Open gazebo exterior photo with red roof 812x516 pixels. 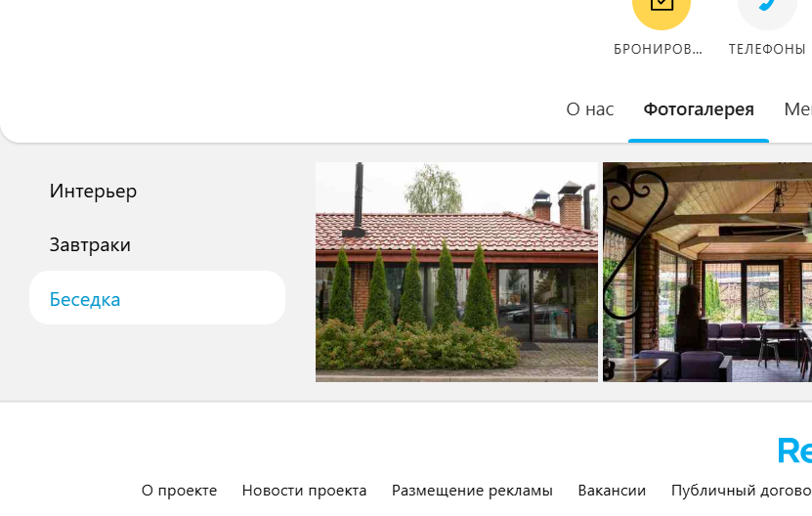(456, 272)
